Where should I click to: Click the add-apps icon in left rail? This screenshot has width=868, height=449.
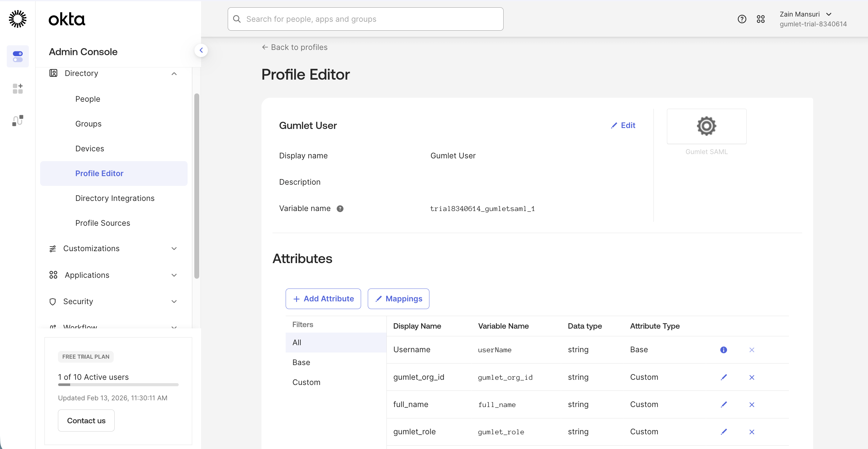tap(17, 89)
